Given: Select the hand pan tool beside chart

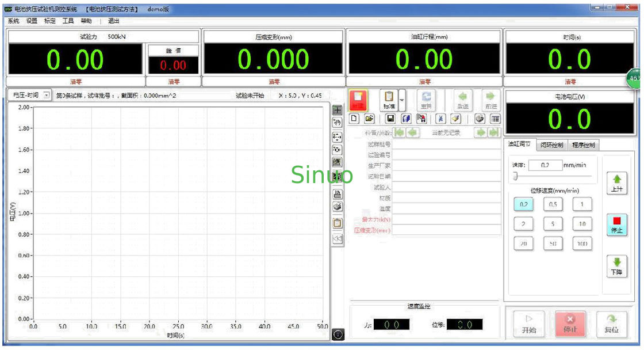Looking at the screenshot, I should coord(338,122).
